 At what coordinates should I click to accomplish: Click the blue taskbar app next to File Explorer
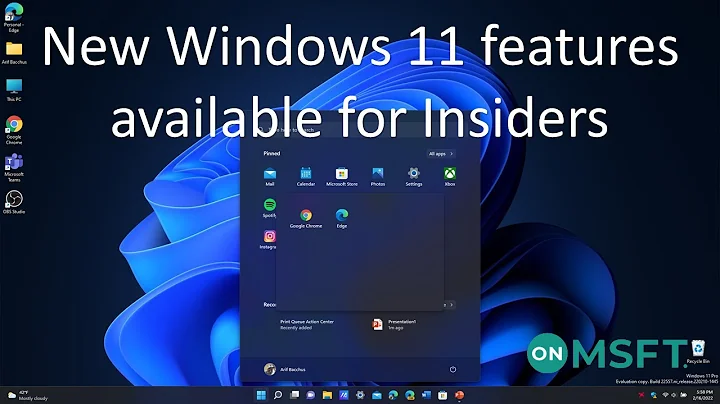[x=343, y=395]
